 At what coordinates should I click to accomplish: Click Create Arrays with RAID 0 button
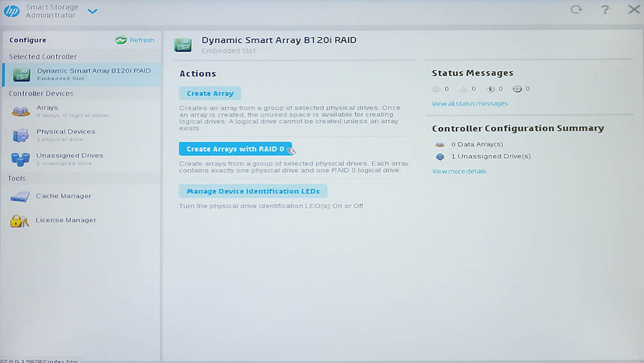[x=235, y=149]
